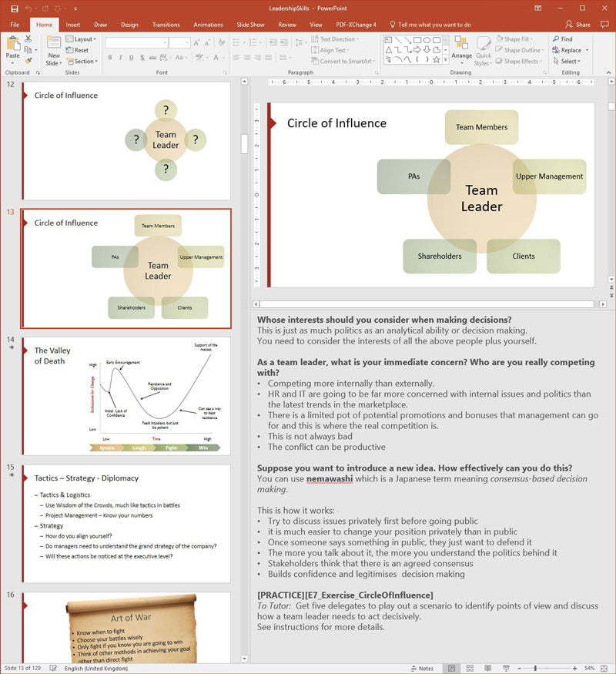Click the Find magnifier icon
Viewport: 616px width, 674px height.
pyautogui.click(x=556, y=39)
